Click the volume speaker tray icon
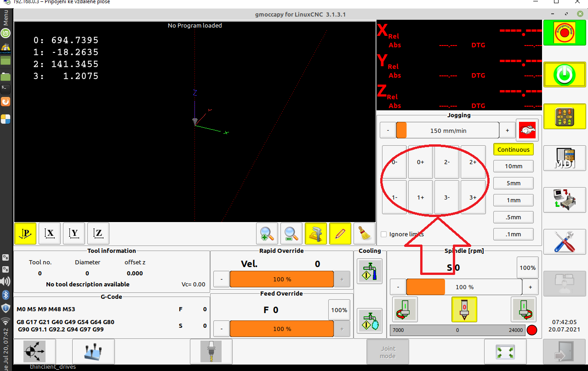Screen dimensions: 588x371 pyautogui.click(x=6, y=281)
